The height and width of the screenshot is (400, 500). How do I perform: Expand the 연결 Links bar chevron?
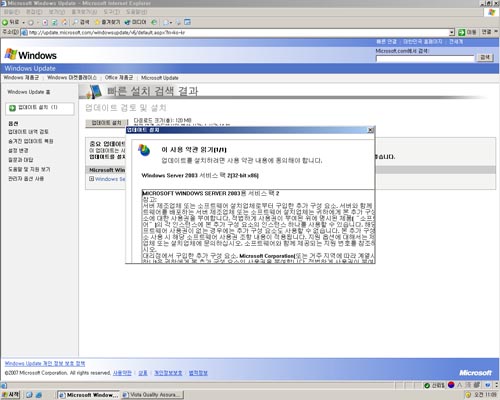point(496,31)
